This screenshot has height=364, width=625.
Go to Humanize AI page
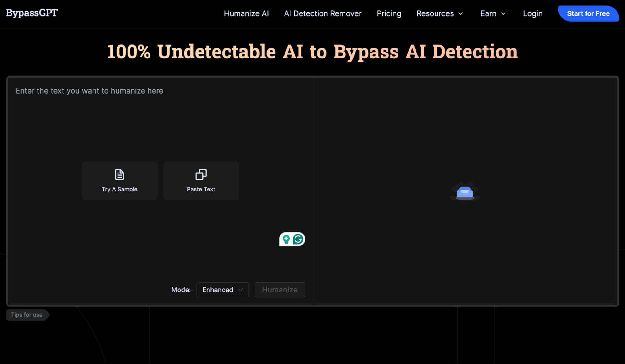[x=246, y=13]
